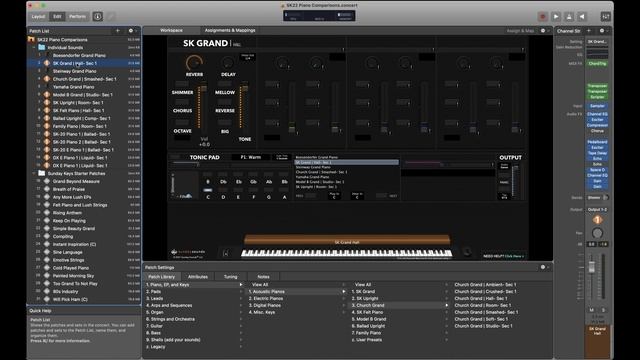Expand the SK Grand library folder
640x360 pixels.
447,291
